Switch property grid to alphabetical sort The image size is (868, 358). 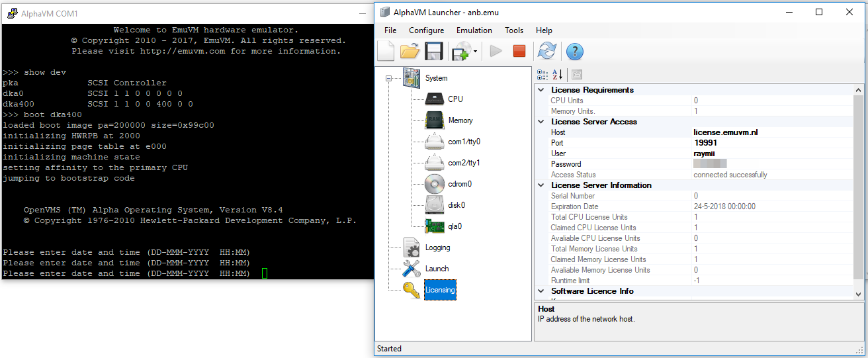coord(557,75)
